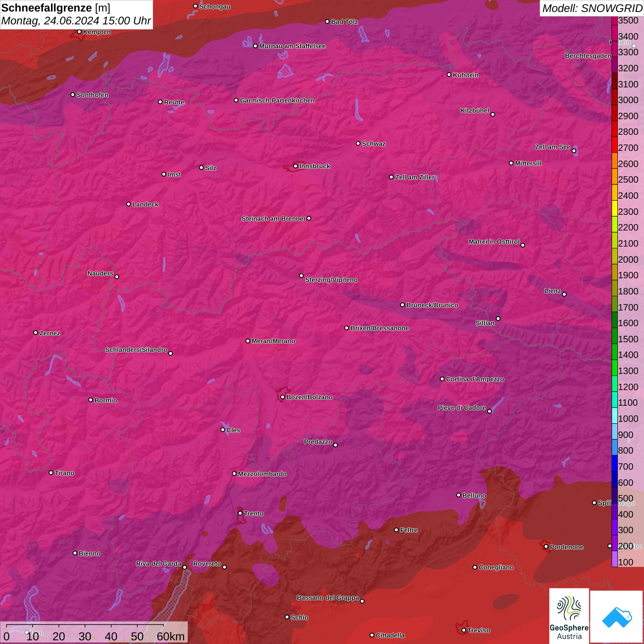
Task: Select the Zell am See marker dot
Action: click(574, 151)
